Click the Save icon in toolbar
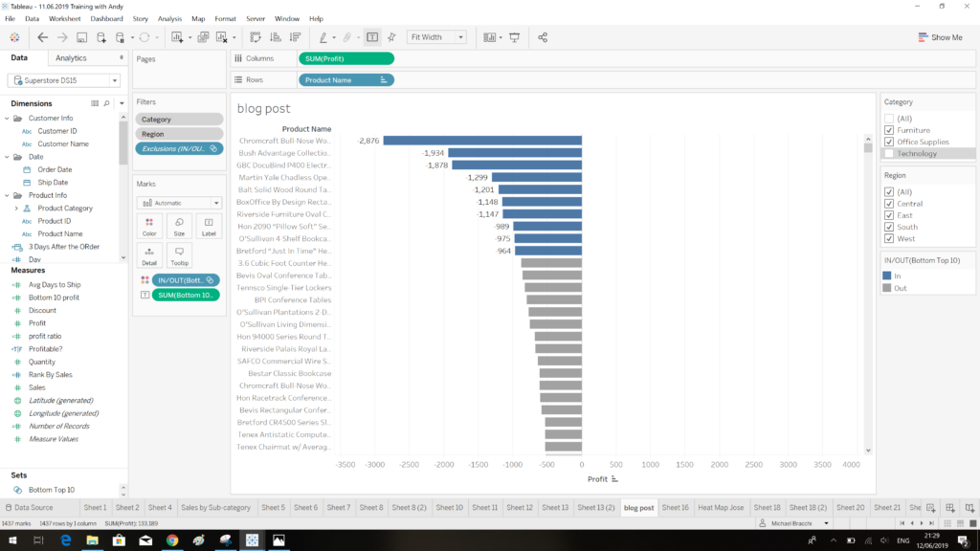Screen dimensions: 980x551 tap(82, 37)
